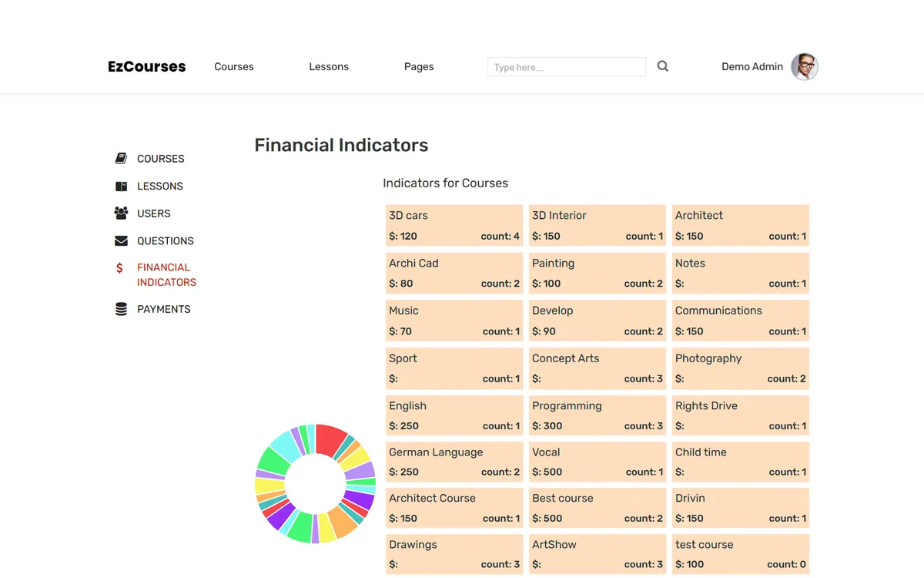Click the 'English' course title
Image resolution: width=924 pixels, height=578 pixels.
tap(407, 406)
